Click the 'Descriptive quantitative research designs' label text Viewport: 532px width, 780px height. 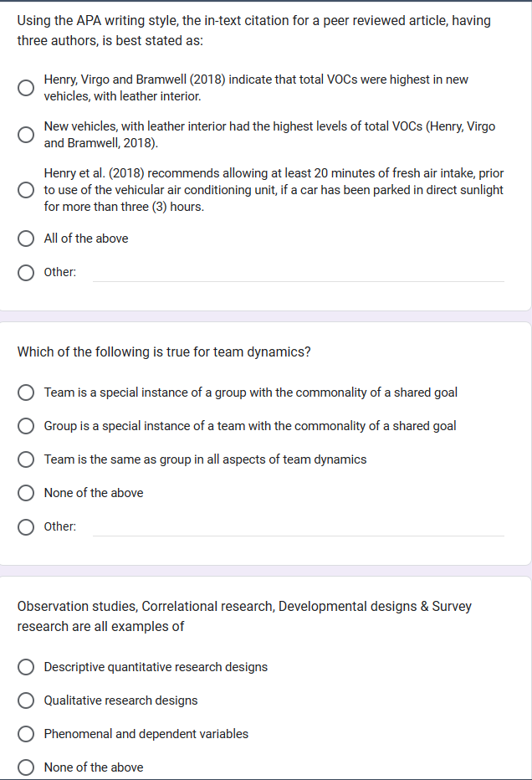156,667
